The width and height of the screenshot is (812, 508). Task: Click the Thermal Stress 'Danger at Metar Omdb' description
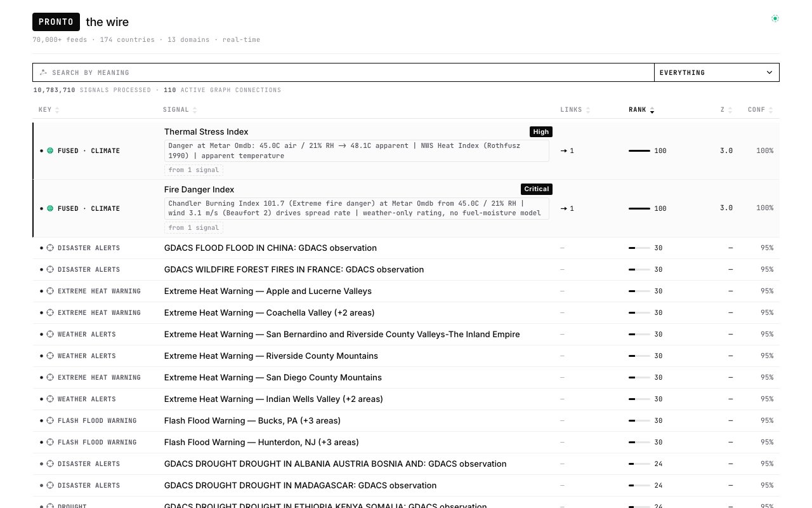point(357,150)
